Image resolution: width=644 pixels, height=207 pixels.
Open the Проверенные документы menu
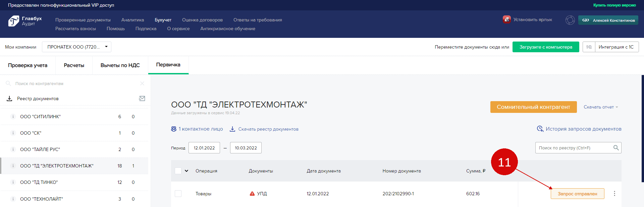pyautogui.click(x=83, y=20)
